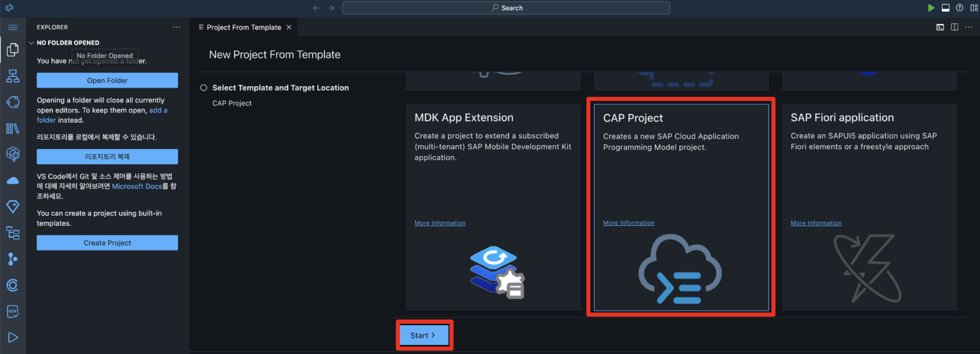Open the Microsoft Docs link

point(137,186)
